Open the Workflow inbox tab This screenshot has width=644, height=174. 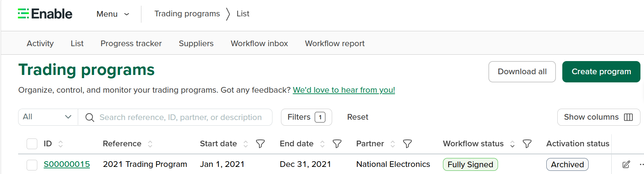pyautogui.click(x=259, y=43)
